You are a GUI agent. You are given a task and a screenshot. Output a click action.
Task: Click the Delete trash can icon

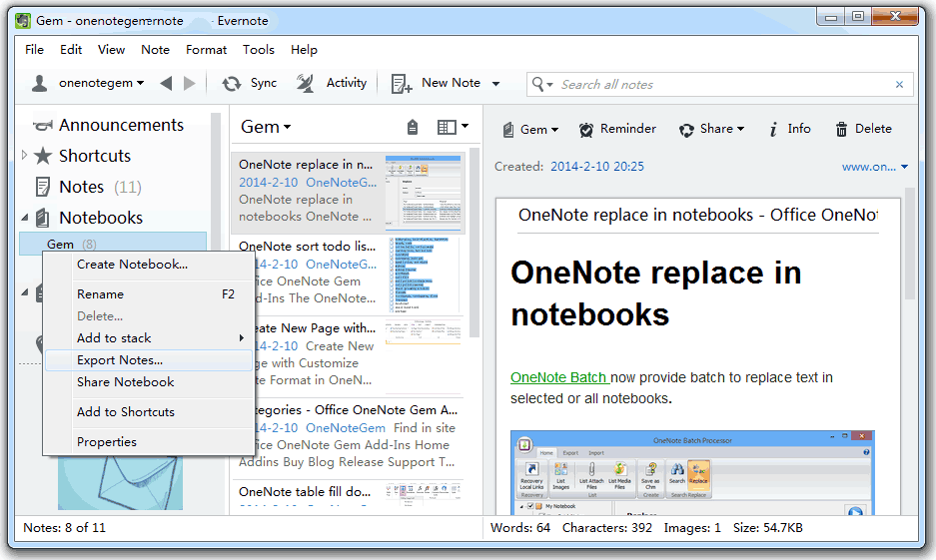(x=841, y=129)
